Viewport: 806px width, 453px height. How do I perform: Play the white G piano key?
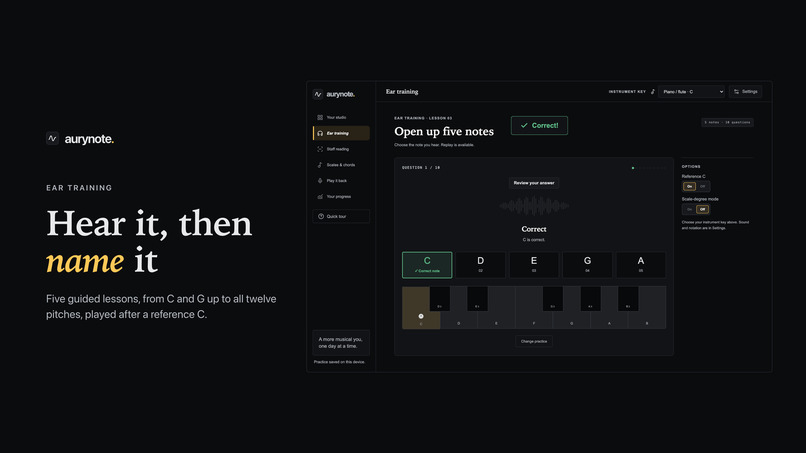coord(572,320)
